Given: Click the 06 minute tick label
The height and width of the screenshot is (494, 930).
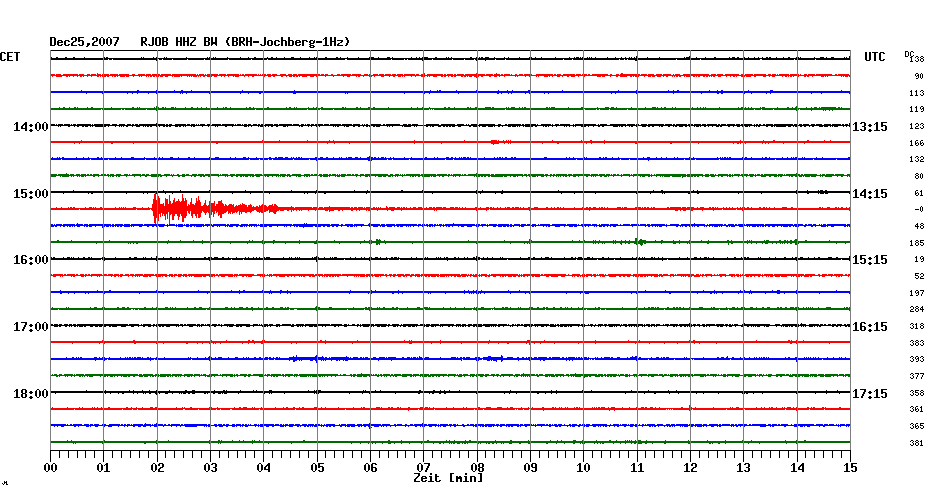Looking at the screenshot, I should coord(370,468).
